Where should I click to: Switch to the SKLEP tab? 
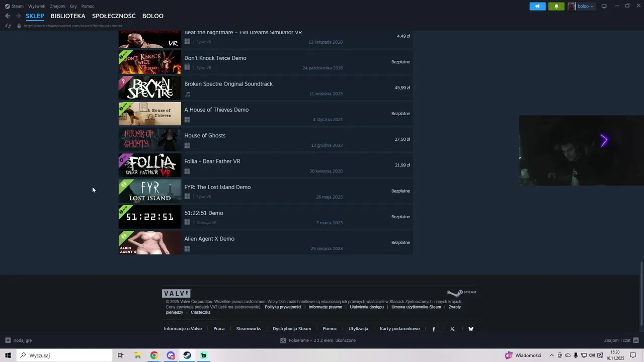35,16
